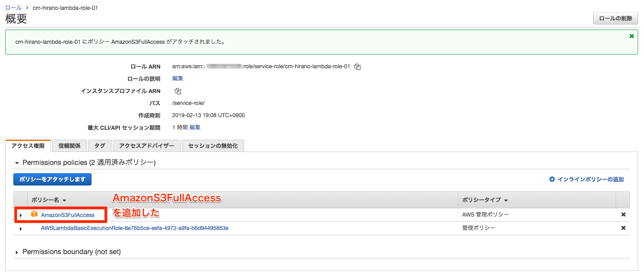Click the ポリシーをアタッチします button
Screen dimensions: 644x275
52,180
